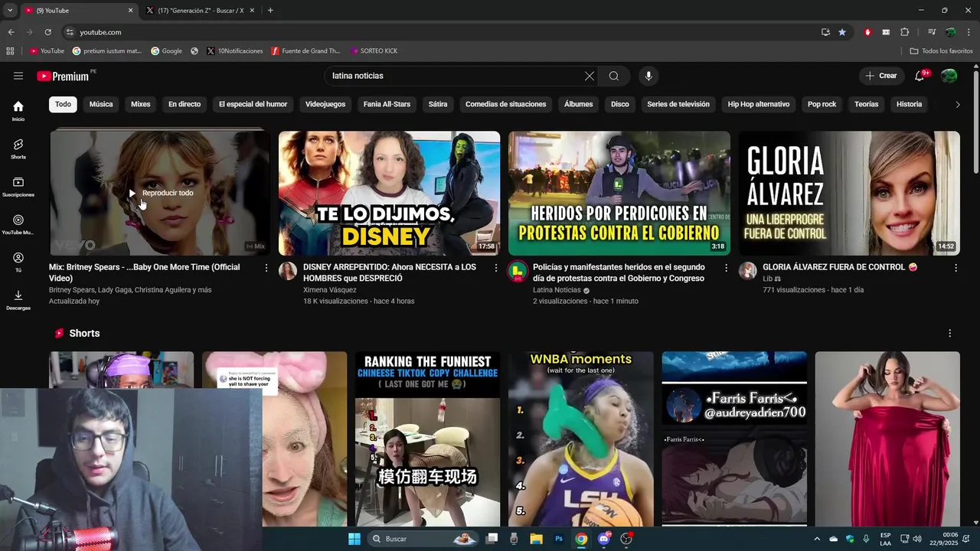
Task: Select the Sátira filter chip
Action: pos(438,104)
